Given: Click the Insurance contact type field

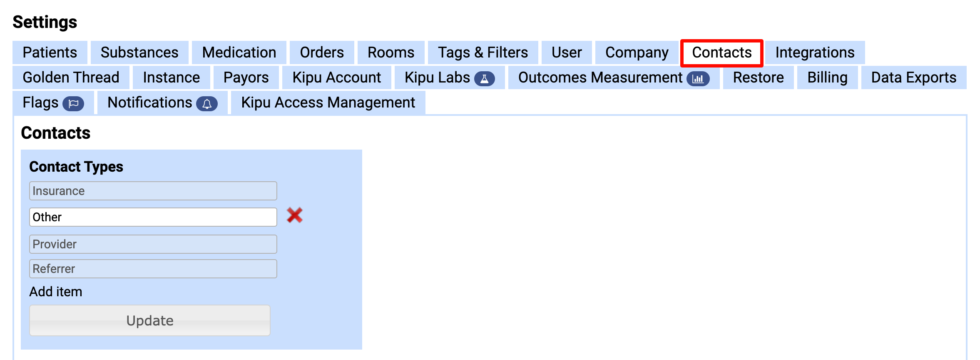Looking at the screenshot, I should click(x=153, y=191).
